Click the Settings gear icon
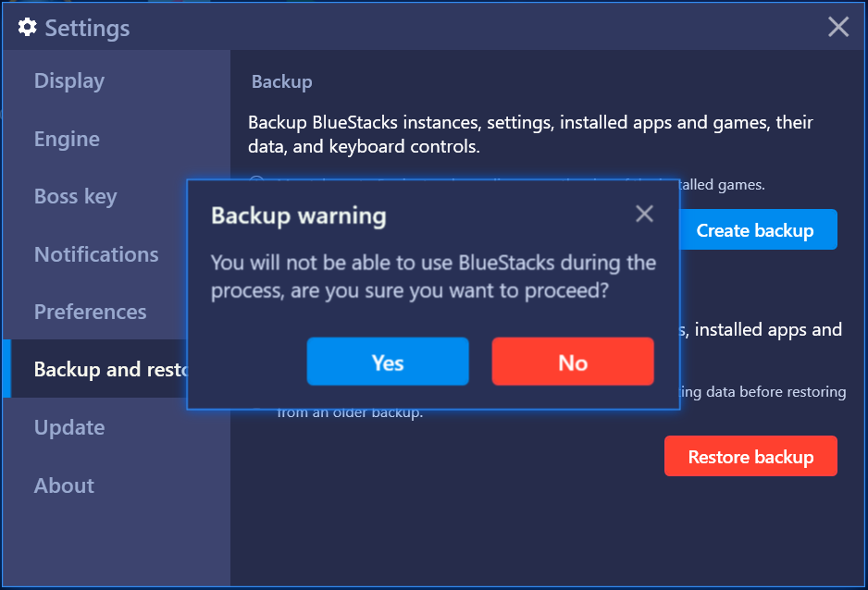Image resolution: width=868 pixels, height=590 pixels. point(27,27)
